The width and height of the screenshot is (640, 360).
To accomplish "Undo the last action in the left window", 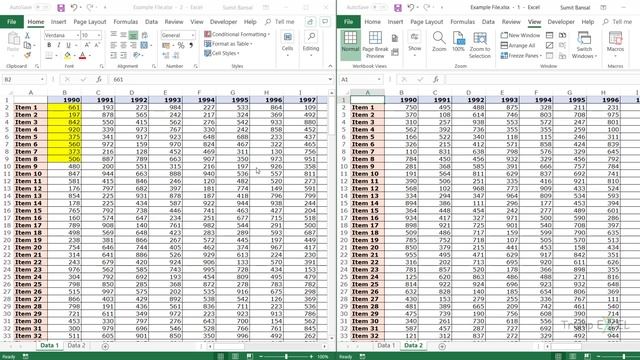I will [74, 7].
